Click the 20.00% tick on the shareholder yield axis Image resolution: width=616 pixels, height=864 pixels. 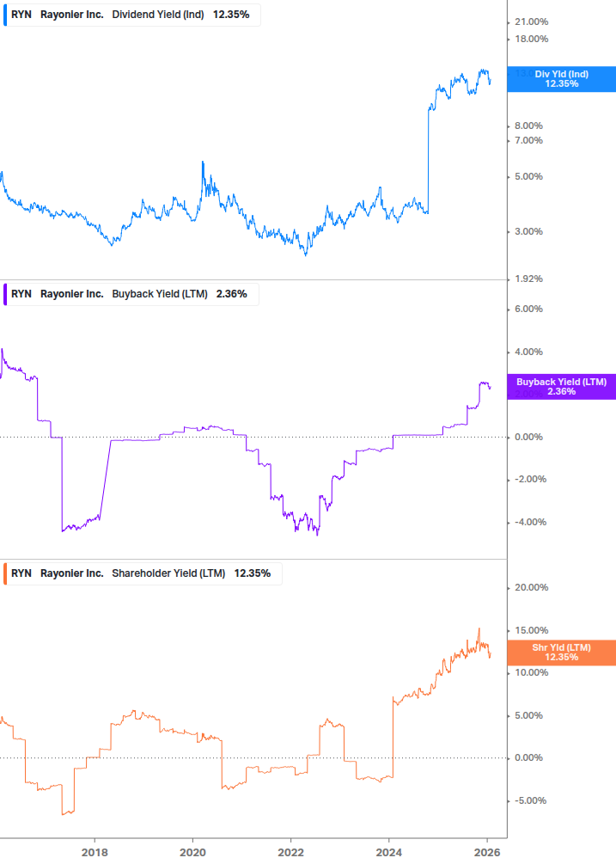(531, 587)
